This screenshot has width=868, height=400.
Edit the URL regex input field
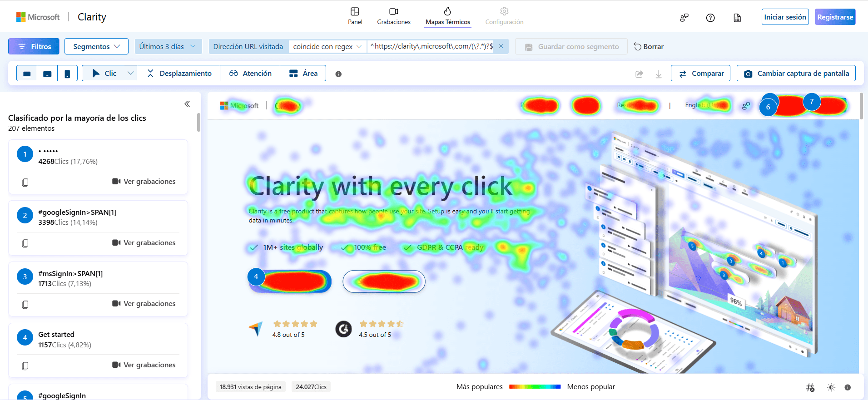click(431, 46)
